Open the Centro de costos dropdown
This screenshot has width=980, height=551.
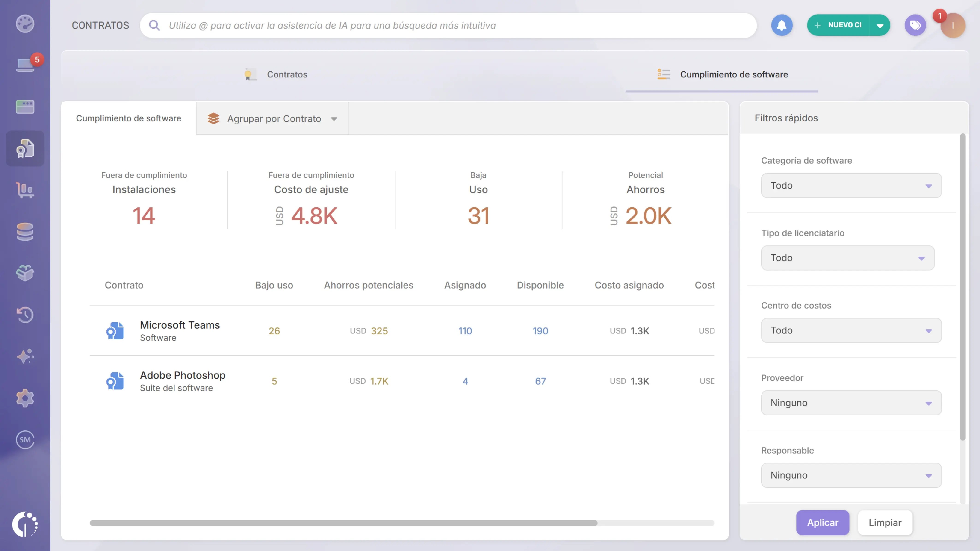851,330
